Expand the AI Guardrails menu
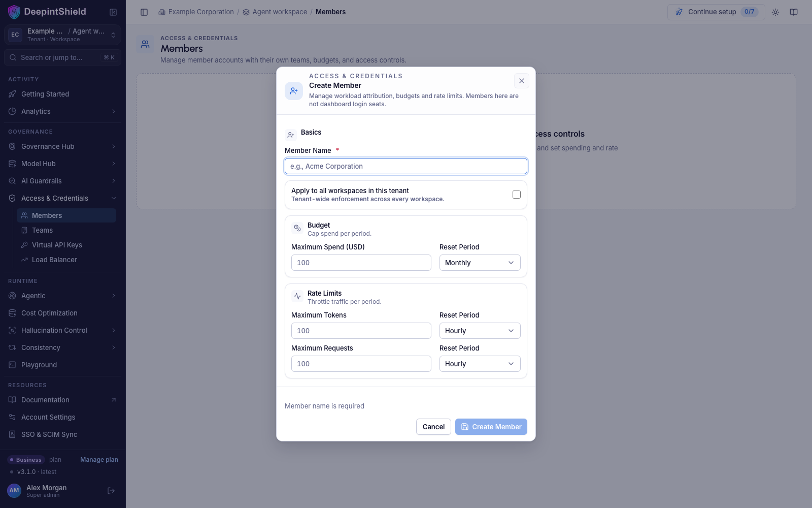 pyautogui.click(x=63, y=181)
